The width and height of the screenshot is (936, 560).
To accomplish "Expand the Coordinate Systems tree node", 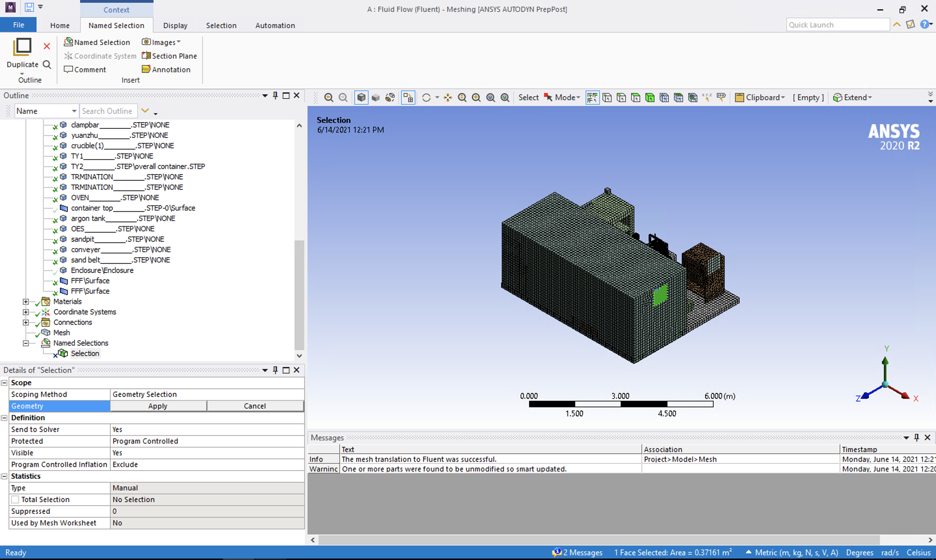I will tap(26, 312).
